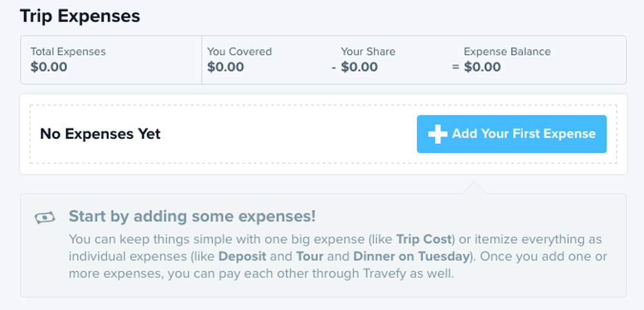
Task: Click the Your Share label
Action: (x=368, y=51)
